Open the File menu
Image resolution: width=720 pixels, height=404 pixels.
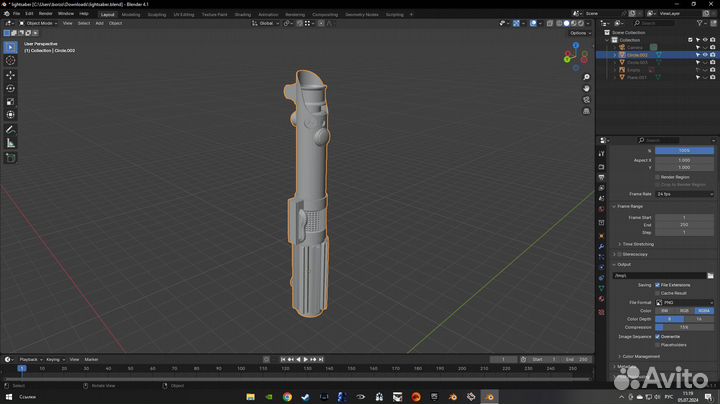point(17,14)
